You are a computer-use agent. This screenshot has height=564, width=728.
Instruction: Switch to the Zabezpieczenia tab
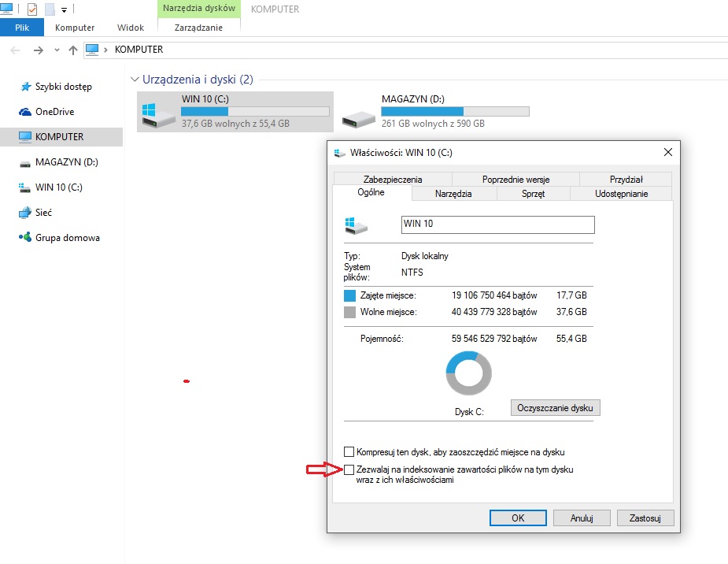[x=393, y=180]
